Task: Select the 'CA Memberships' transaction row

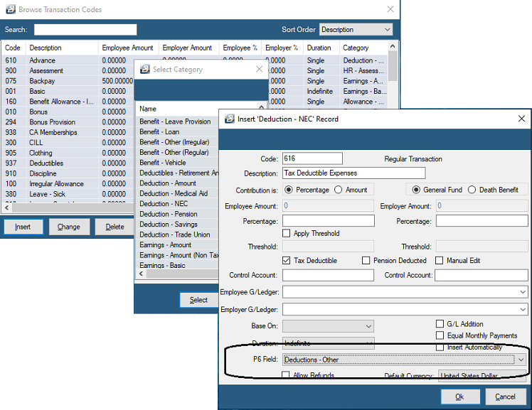Action: pos(68,132)
